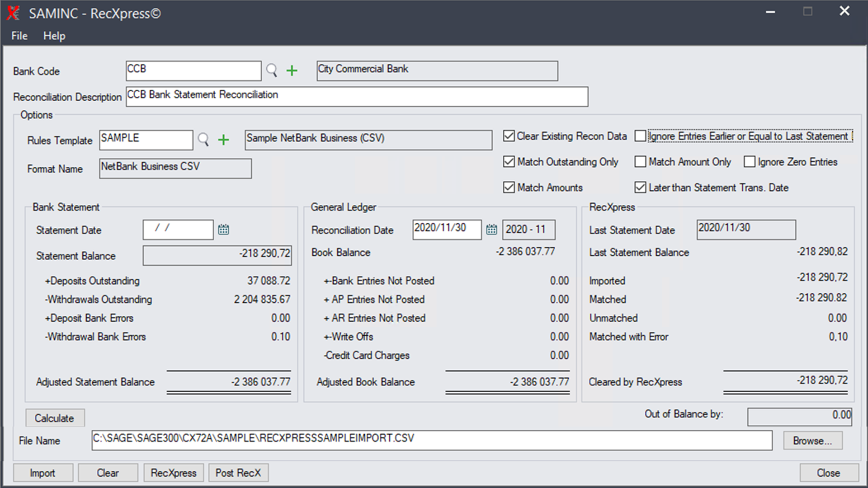This screenshot has width=868, height=488.
Task: Disable Later than Statement Trans. Date
Action: 640,188
